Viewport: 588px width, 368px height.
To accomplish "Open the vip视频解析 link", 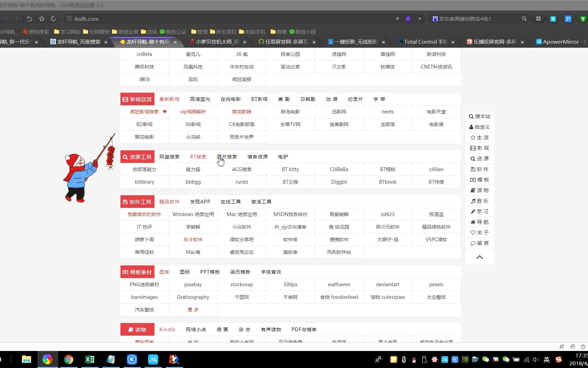I will coord(193,112).
